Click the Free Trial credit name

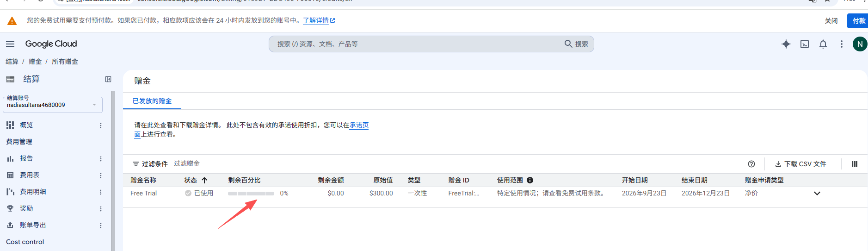point(143,193)
